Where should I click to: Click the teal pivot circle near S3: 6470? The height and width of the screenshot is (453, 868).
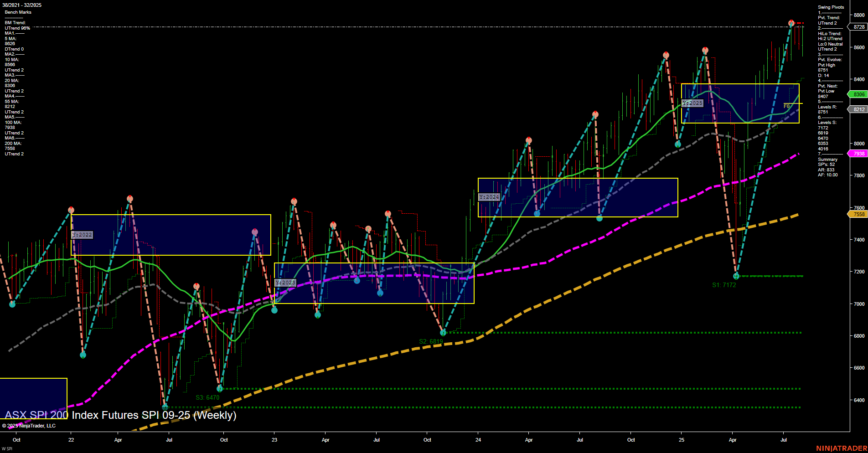(220, 389)
